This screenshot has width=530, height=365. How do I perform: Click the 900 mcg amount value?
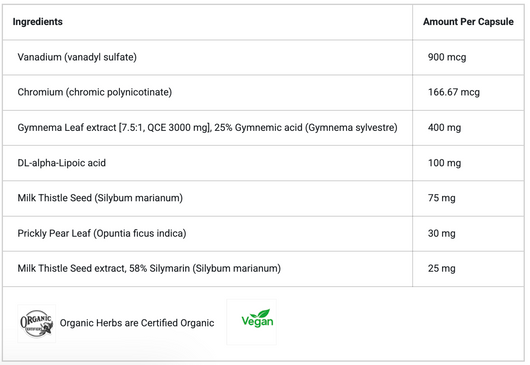pos(447,57)
